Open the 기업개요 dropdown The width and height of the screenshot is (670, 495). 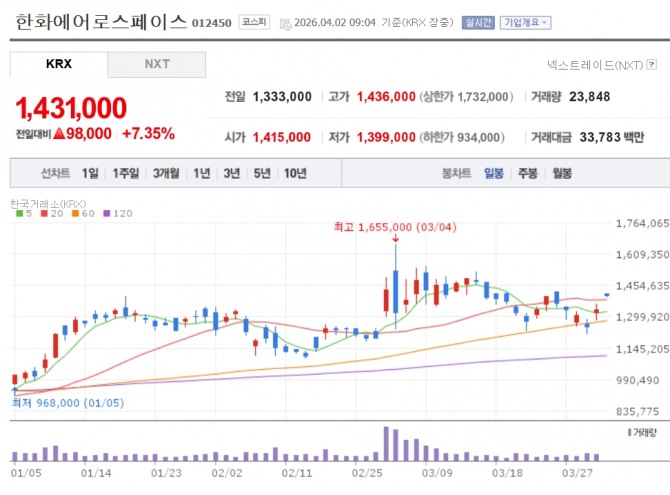[x=526, y=22]
